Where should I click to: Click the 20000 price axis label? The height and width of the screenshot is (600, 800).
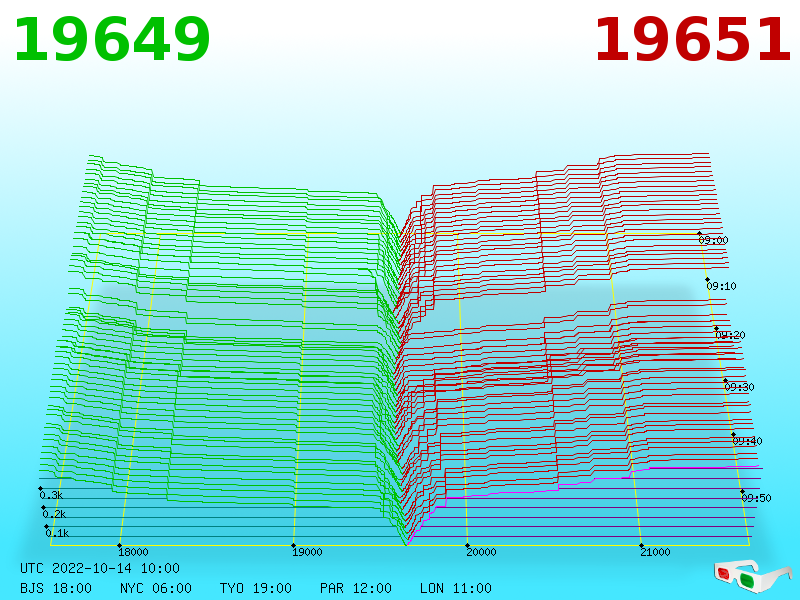coord(481,552)
